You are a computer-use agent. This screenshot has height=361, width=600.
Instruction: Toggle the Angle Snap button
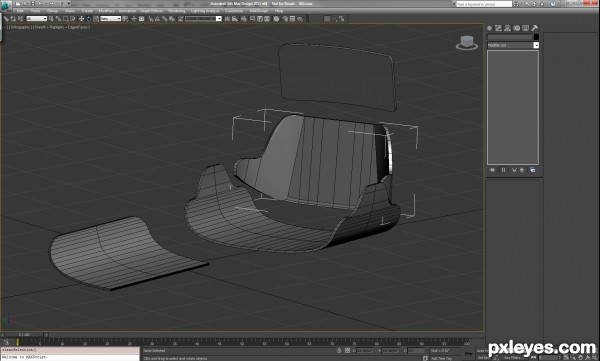coord(157,18)
